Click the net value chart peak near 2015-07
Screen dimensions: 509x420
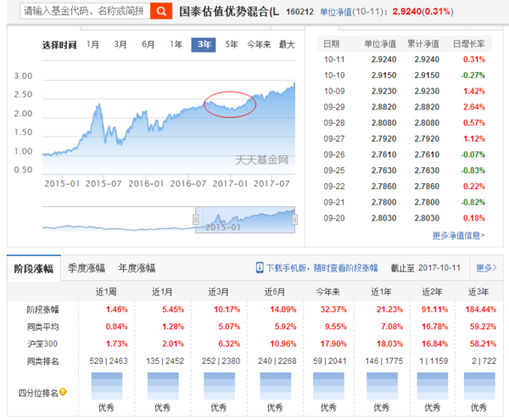pos(99,104)
